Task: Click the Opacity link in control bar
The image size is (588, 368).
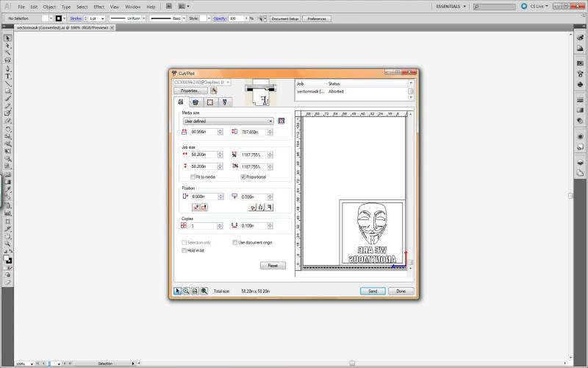Action: point(220,18)
